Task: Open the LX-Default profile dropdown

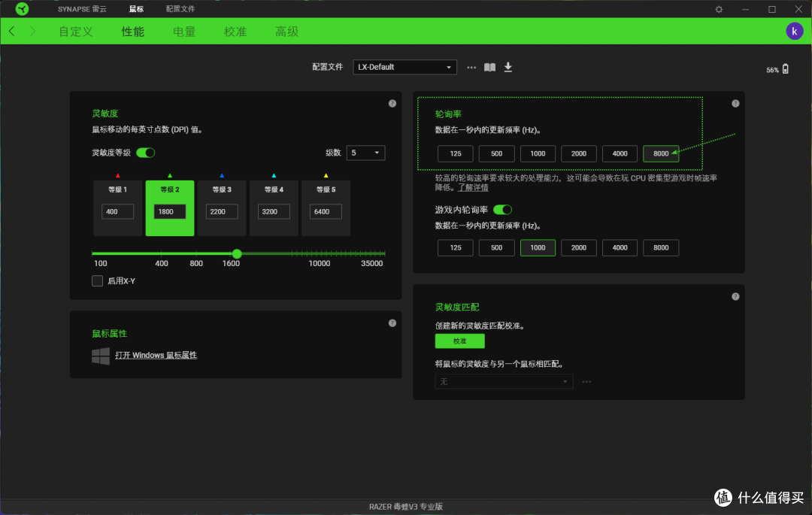Action: (x=404, y=67)
